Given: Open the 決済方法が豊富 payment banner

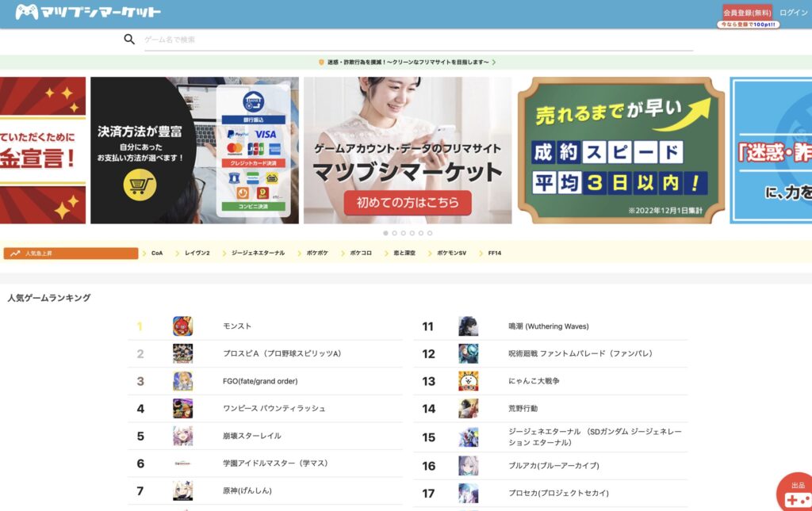Looking at the screenshot, I should click(x=195, y=151).
